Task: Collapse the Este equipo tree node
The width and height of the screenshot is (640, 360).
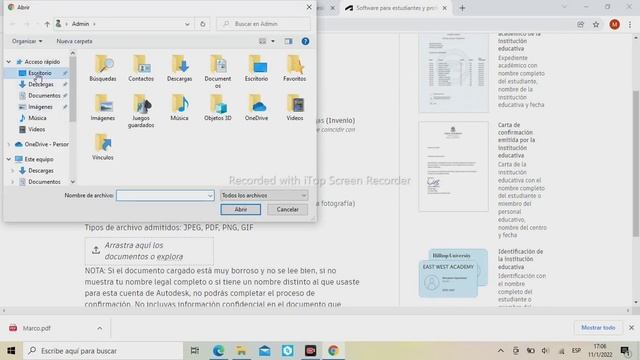Action: coord(9,159)
